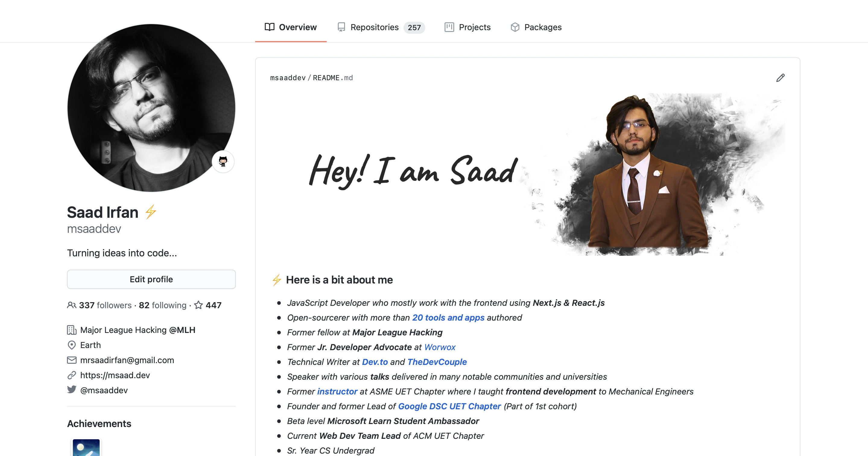Viewport: 868px width, 456px height.
Task: Click the lightning icon before 'Here is a bit about me'
Action: pyautogui.click(x=277, y=280)
